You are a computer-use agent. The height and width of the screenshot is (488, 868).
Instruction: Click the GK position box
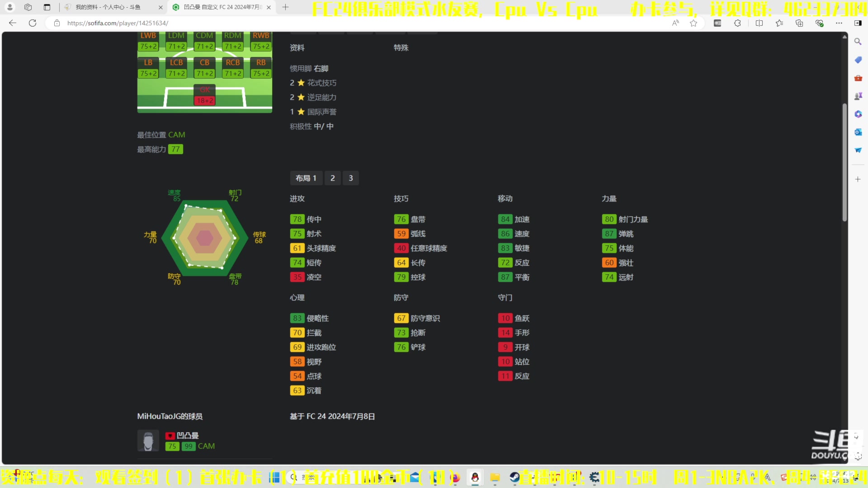pos(205,95)
